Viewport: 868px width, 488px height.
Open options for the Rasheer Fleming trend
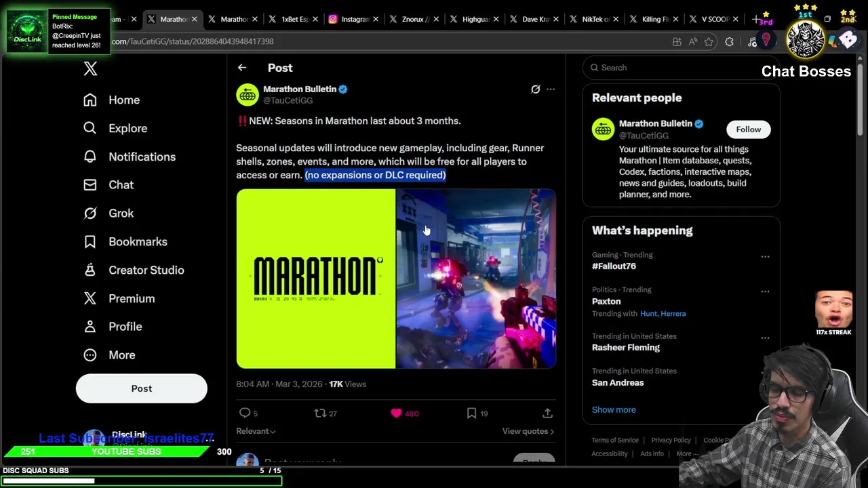point(765,338)
